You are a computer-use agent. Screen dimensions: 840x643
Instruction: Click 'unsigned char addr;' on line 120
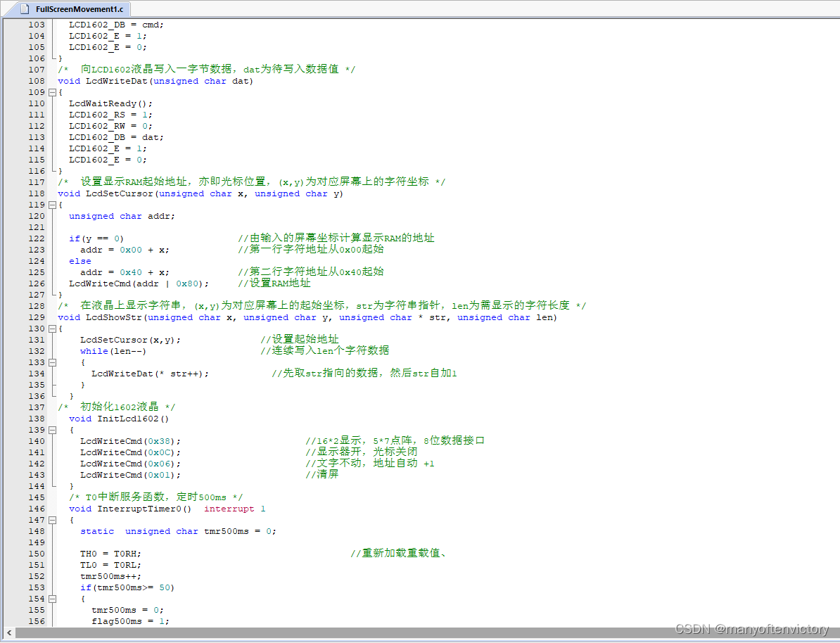click(x=122, y=216)
